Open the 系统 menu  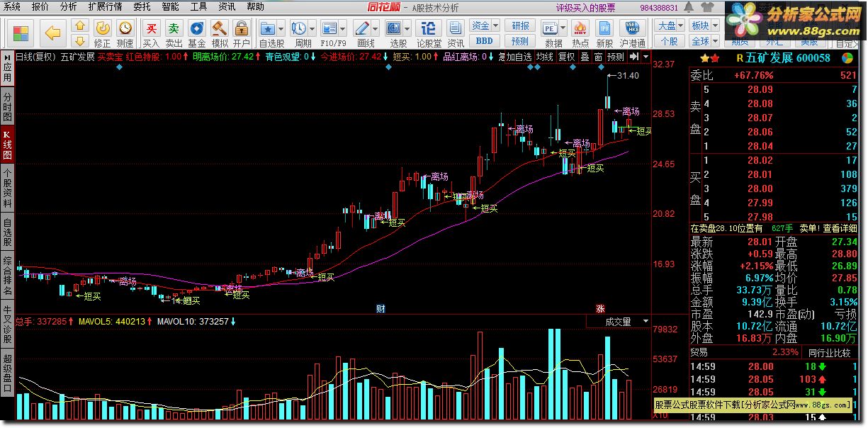tap(13, 6)
